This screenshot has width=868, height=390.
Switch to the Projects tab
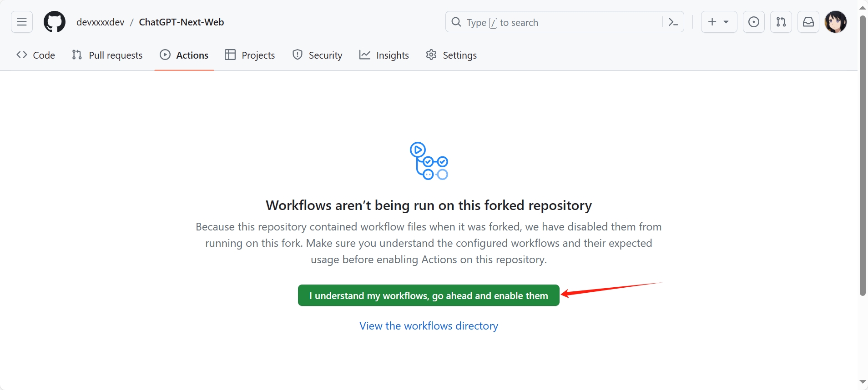(x=250, y=55)
